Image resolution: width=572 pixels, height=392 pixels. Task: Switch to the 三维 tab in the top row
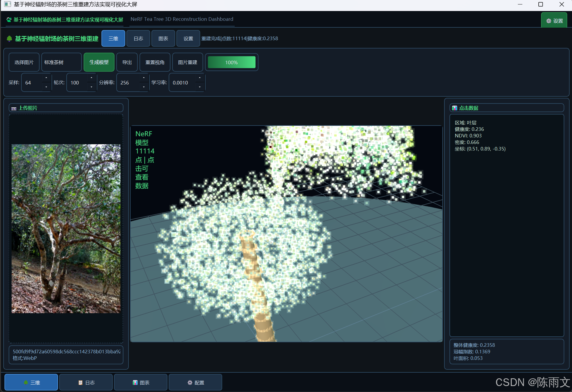(113, 38)
